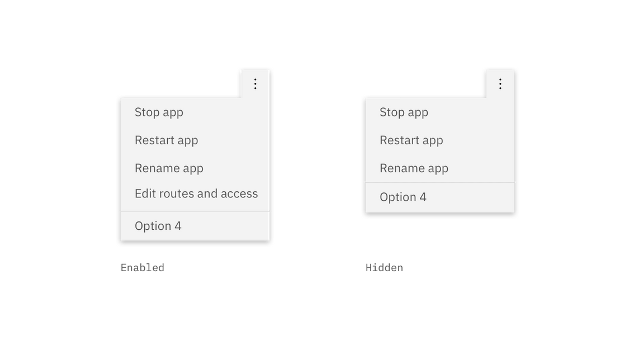Viewport: 644px width, 345px height.
Task: Select Stop app in the Enabled menu
Action: click(195, 112)
